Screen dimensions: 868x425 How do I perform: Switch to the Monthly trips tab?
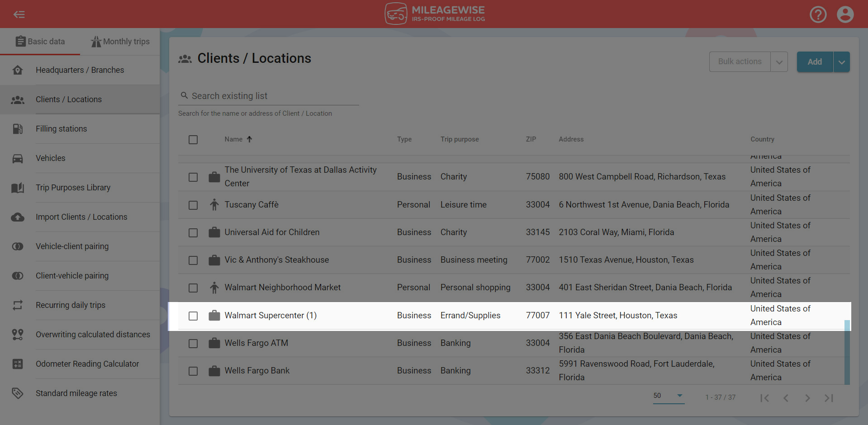120,42
